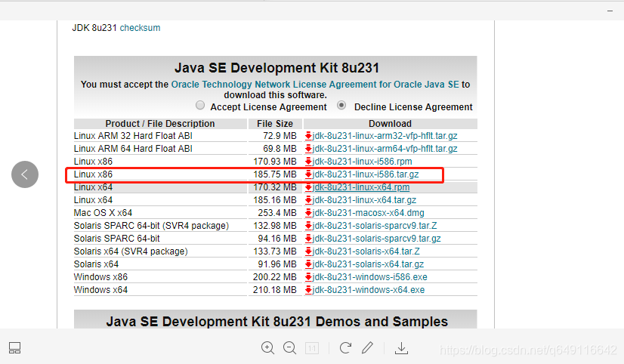
Task: Click the Download column header
Action: tap(390, 124)
